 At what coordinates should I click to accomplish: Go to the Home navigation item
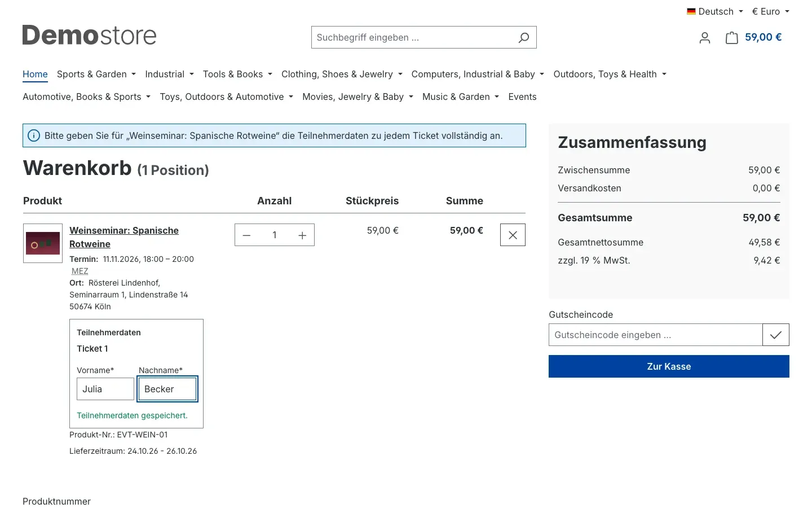pyautogui.click(x=35, y=74)
